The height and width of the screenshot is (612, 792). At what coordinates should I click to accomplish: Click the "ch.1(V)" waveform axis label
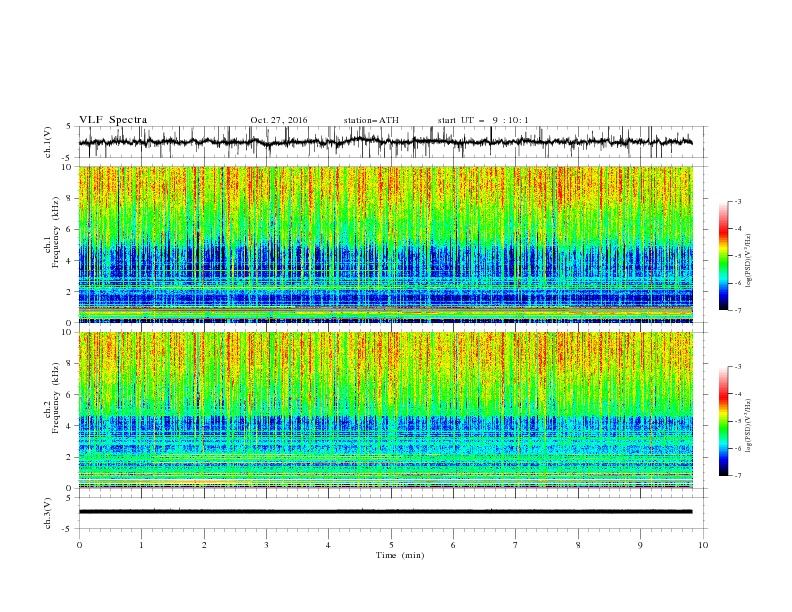click(x=48, y=142)
